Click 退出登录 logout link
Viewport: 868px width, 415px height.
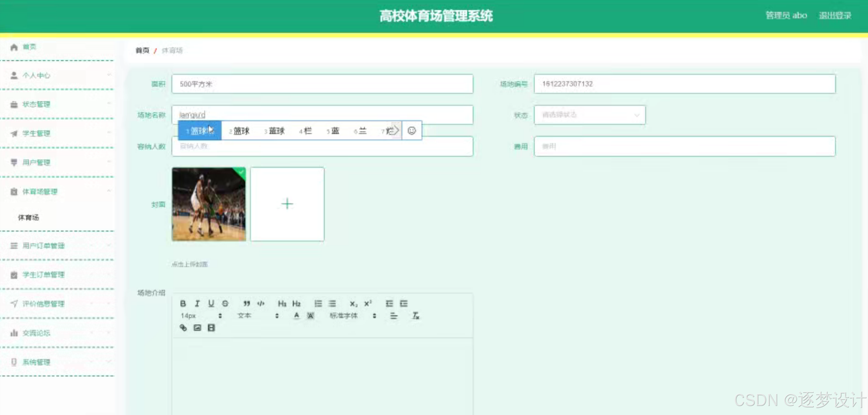click(835, 16)
